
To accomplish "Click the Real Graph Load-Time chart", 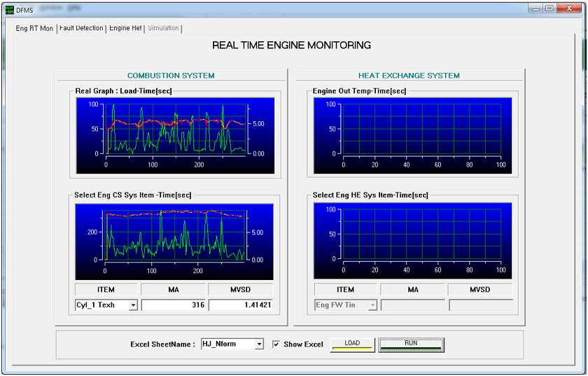I will pyautogui.click(x=175, y=135).
